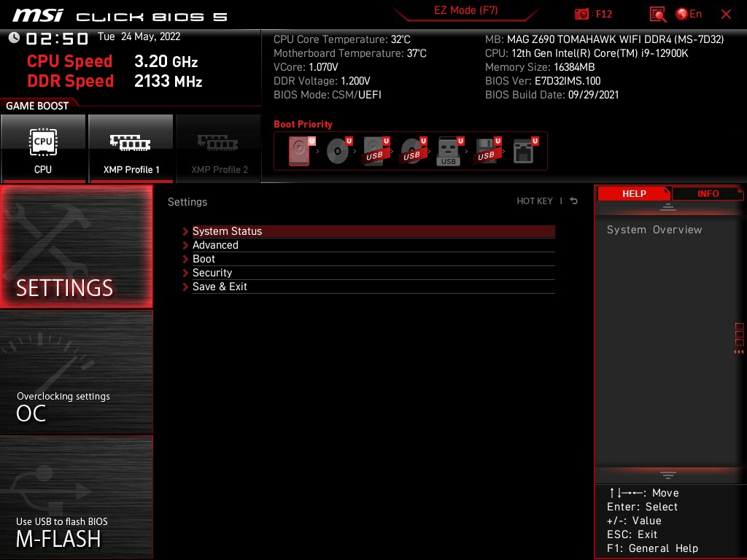The height and width of the screenshot is (560, 747).
Task: Click the F1: General Help hint
Action: pos(652,548)
